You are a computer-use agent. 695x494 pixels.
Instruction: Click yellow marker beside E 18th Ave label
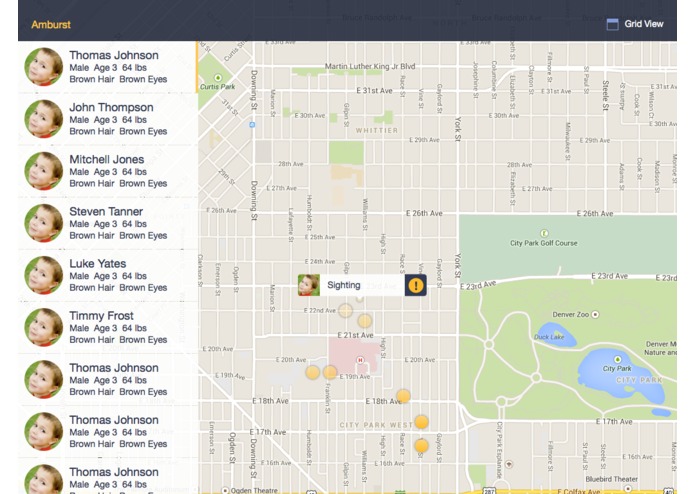tap(403, 396)
